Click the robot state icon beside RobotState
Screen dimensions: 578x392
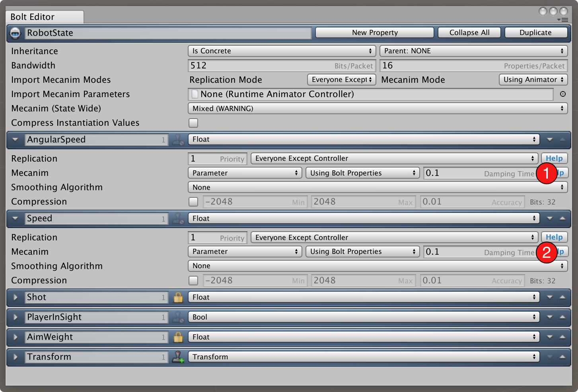click(x=15, y=33)
